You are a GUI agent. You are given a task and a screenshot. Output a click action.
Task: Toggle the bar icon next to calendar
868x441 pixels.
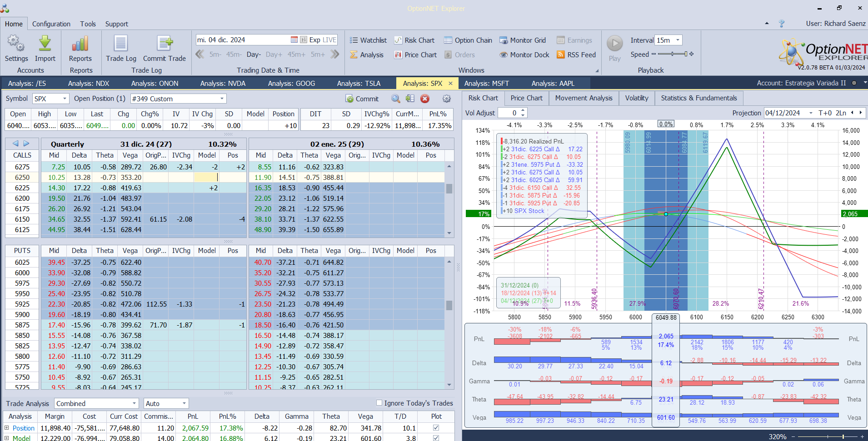(x=304, y=40)
